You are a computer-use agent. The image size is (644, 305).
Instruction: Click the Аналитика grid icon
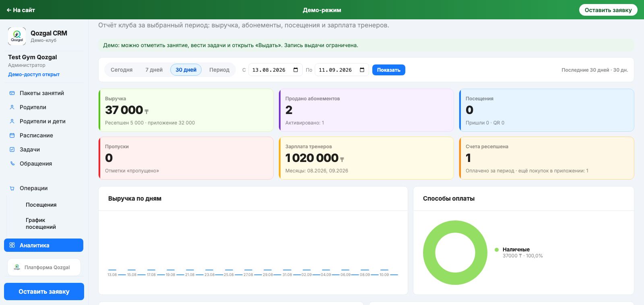click(x=12, y=245)
